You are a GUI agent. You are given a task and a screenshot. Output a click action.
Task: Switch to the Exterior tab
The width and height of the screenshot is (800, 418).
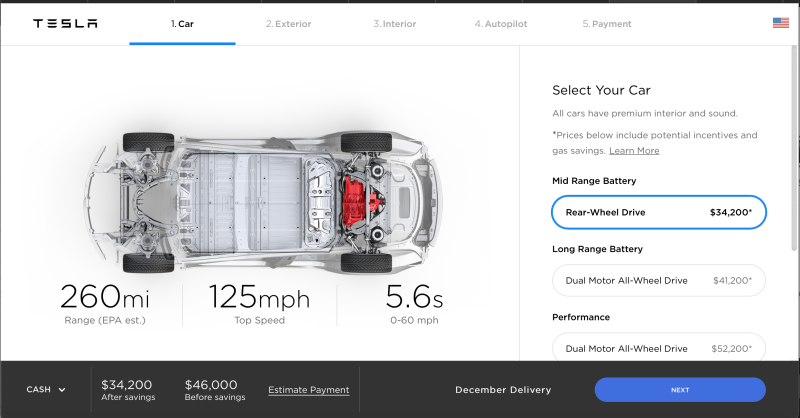[x=288, y=24]
